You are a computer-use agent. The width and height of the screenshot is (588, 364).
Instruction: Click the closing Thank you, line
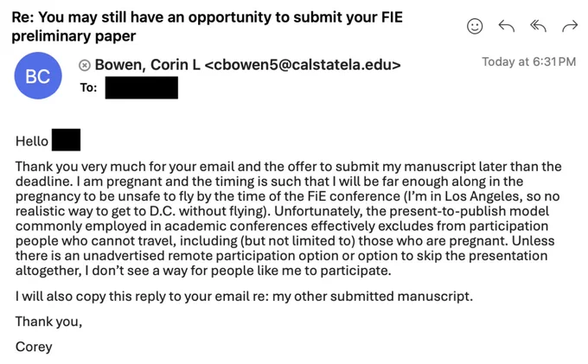pyautogui.click(x=48, y=322)
